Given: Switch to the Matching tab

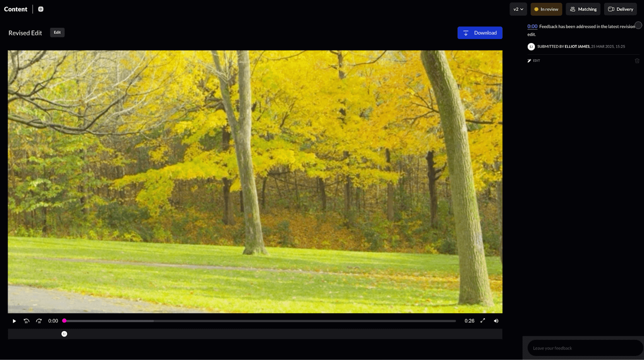Looking at the screenshot, I should pos(583,9).
